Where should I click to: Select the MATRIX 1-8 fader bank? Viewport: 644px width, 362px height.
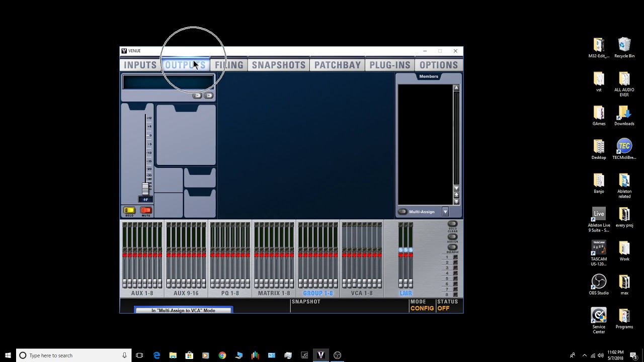tap(274, 293)
